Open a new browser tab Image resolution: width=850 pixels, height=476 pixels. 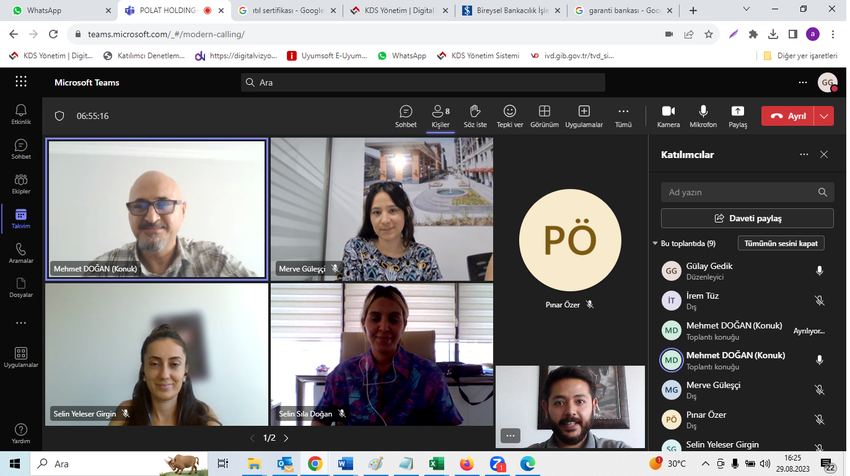coord(693,10)
